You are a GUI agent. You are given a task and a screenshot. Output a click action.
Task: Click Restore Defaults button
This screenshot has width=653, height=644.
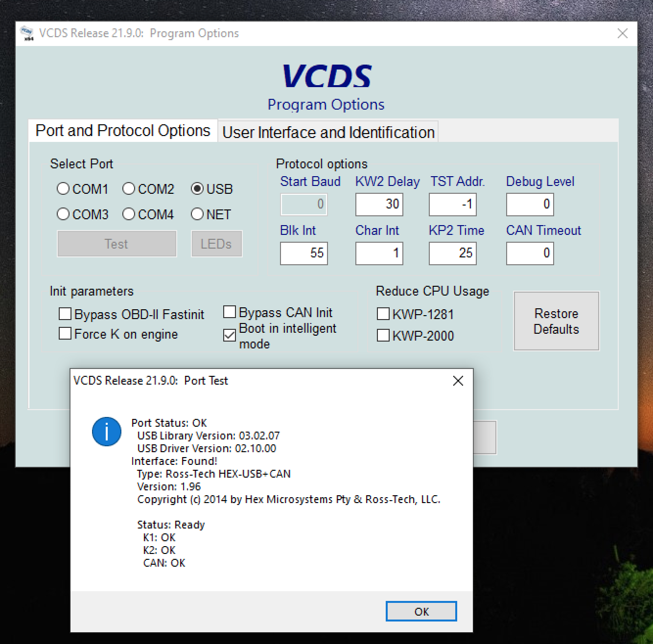556,321
